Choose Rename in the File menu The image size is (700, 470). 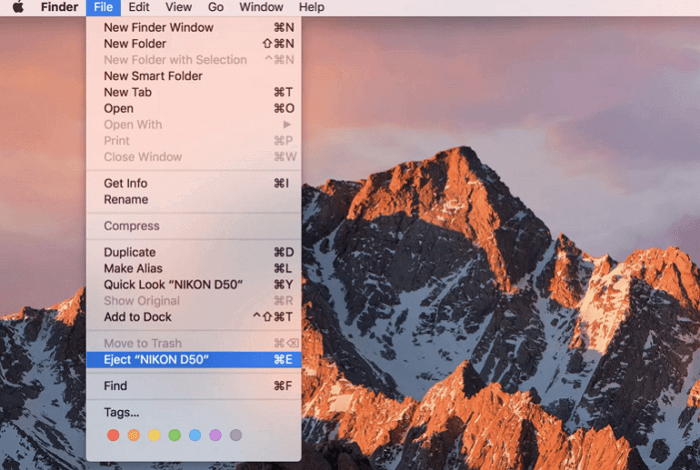[194, 200]
